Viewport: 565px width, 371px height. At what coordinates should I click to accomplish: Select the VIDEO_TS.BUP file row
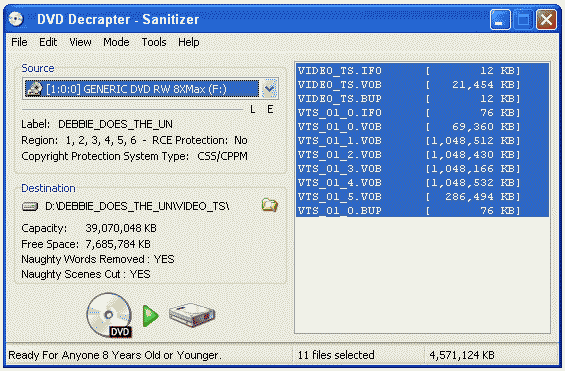pos(422,99)
